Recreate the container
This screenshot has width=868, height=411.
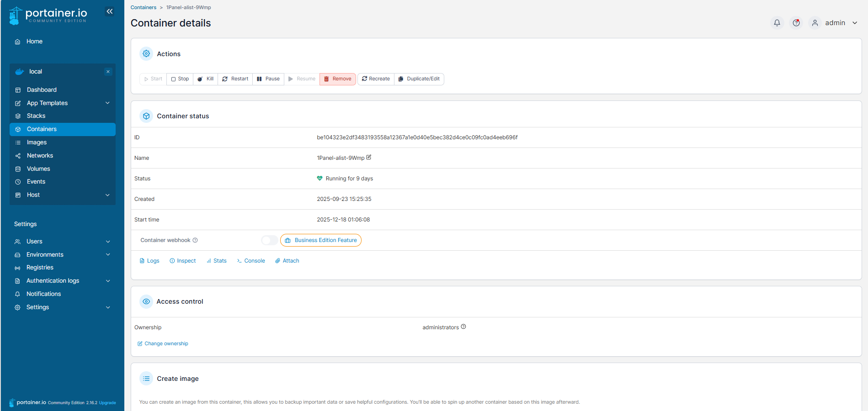(376, 79)
